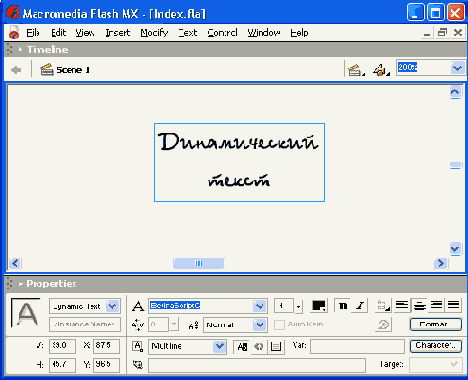Open the Target dropdown
This screenshot has width=468, height=380.
[436, 364]
